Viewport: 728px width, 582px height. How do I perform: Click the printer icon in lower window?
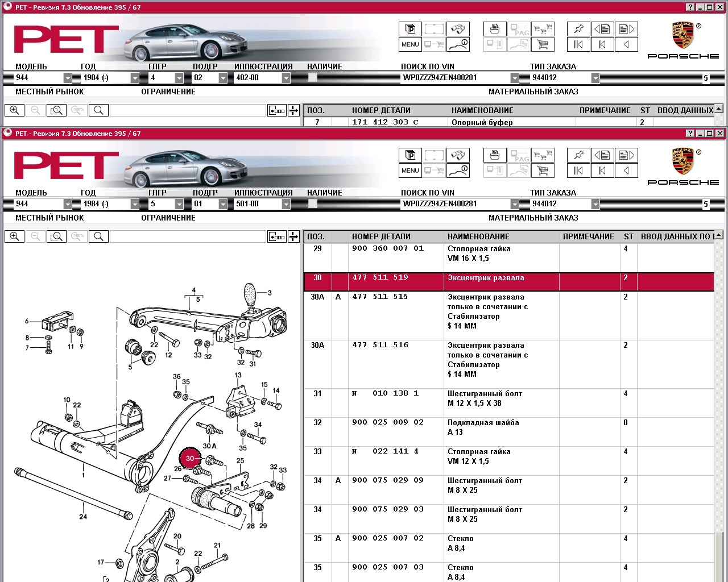(494, 155)
